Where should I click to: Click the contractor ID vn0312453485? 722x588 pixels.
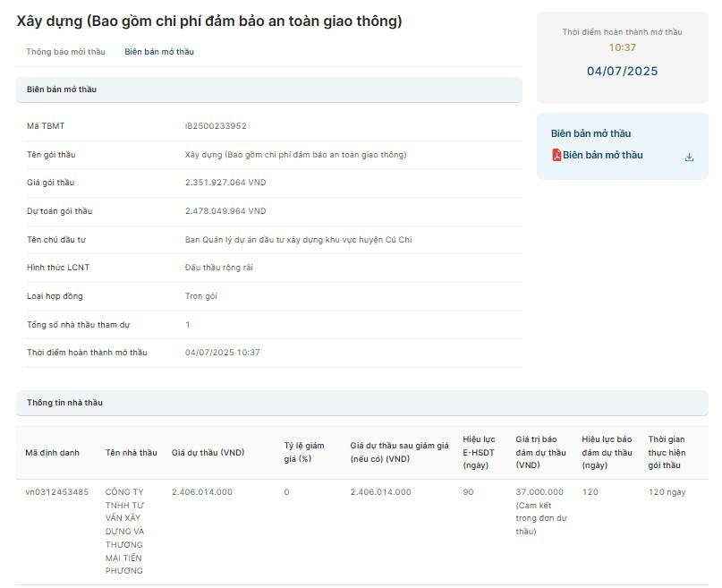click(57, 492)
